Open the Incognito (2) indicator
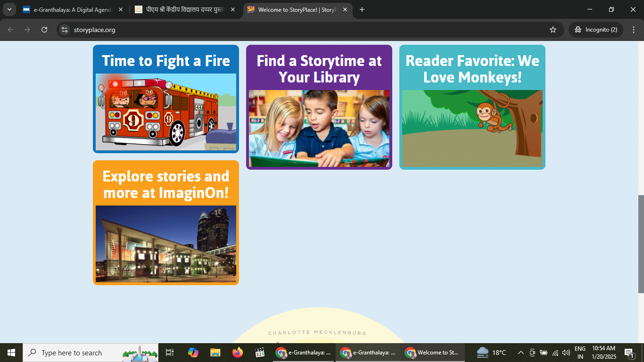 [x=596, y=30]
